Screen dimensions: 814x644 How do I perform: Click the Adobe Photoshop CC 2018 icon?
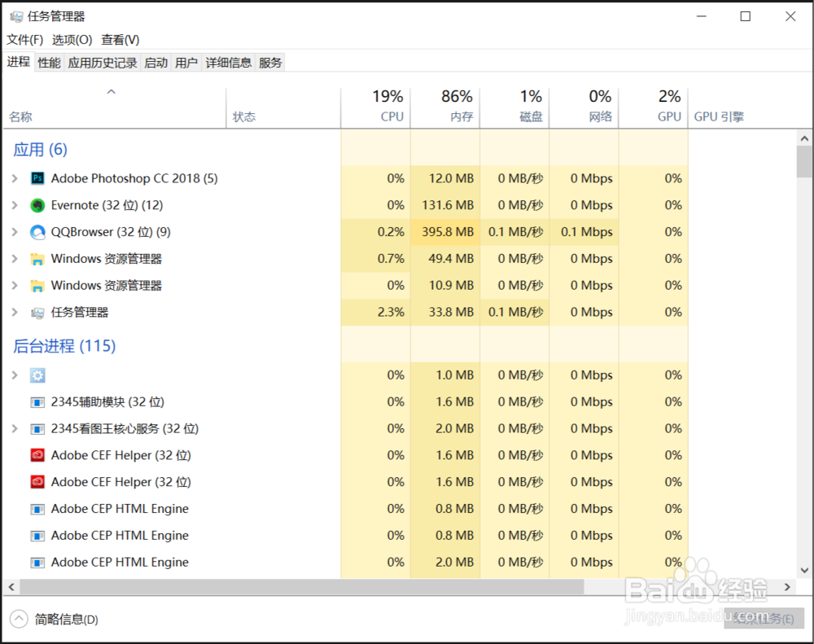(37, 178)
